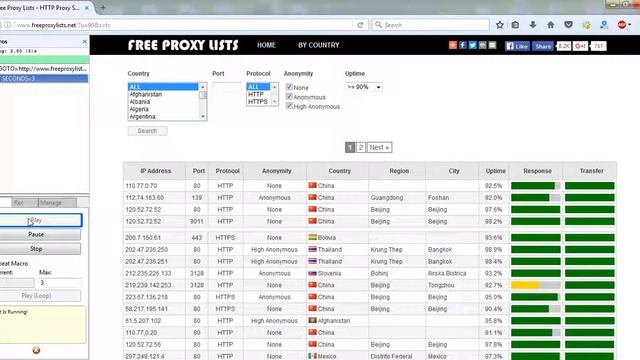The height and width of the screenshot is (360, 640).
Task: Click the bookmark star icon
Action: pos(500,25)
